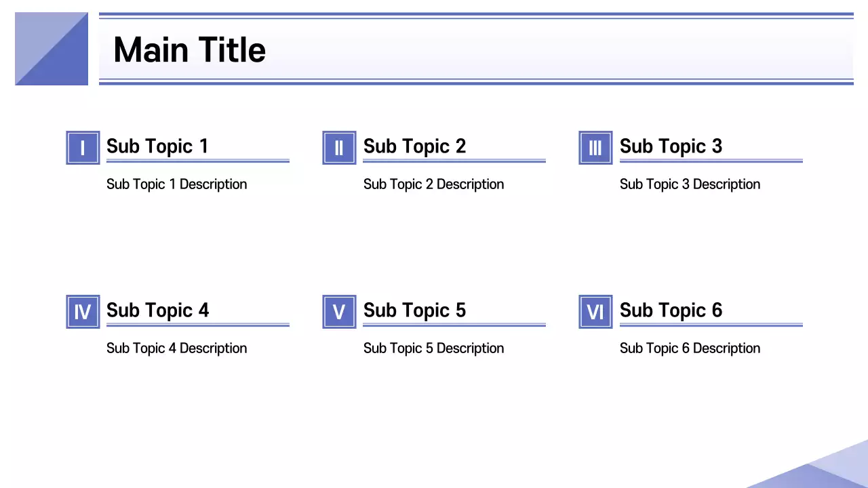Click the Sub Topic 4 heading
Image resolution: width=868 pixels, height=488 pixels.
click(157, 310)
